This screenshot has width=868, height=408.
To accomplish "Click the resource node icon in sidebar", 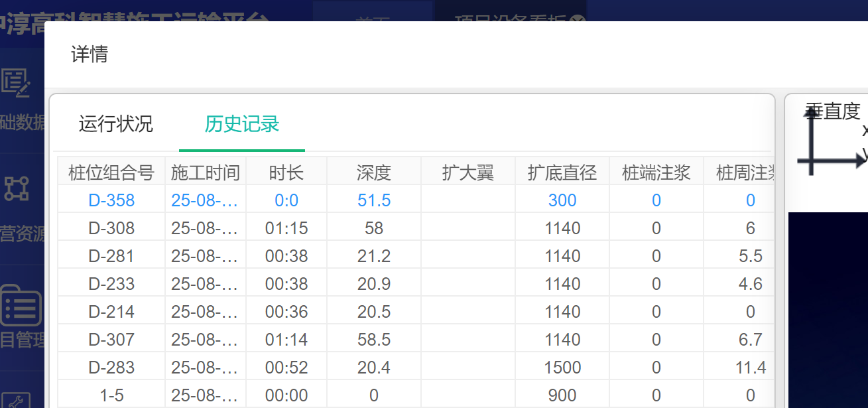I will click(x=16, y=188).
